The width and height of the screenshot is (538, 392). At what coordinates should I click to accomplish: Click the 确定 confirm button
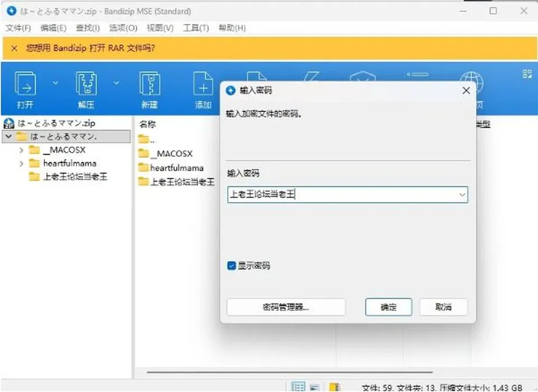[x=388, y=307]
